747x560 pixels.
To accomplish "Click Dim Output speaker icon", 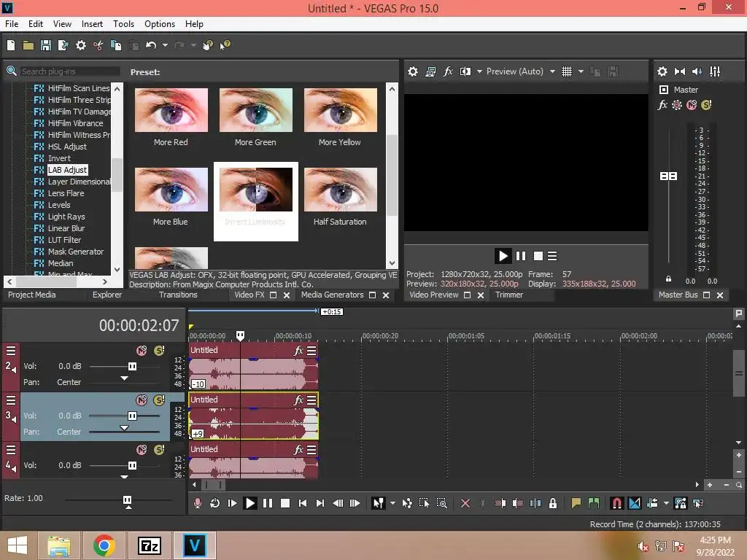I will coord(697,71).
